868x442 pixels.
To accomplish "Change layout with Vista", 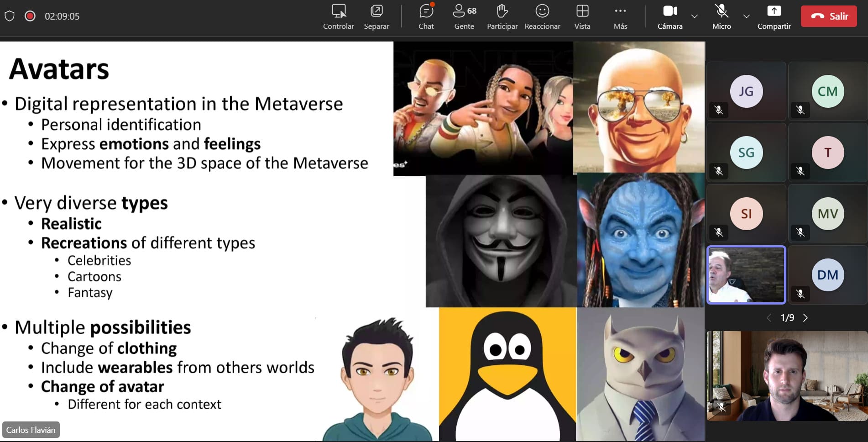I will click(582, 17).
